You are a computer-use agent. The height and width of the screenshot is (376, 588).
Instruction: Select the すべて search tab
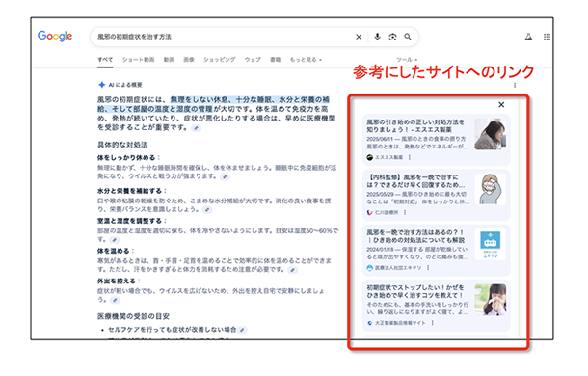[105, 59]
